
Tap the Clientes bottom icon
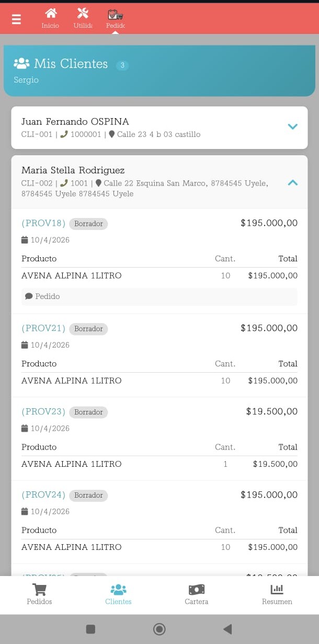click(118, 594)
